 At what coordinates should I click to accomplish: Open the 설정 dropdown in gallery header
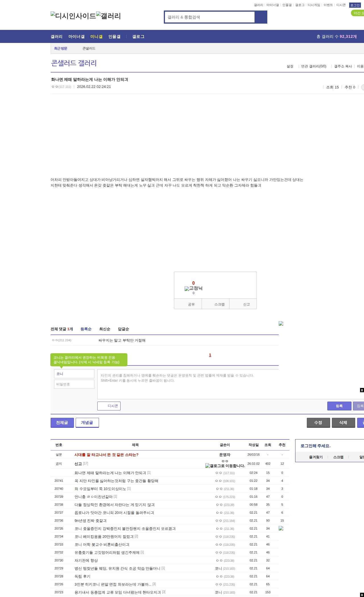[290, 66]
